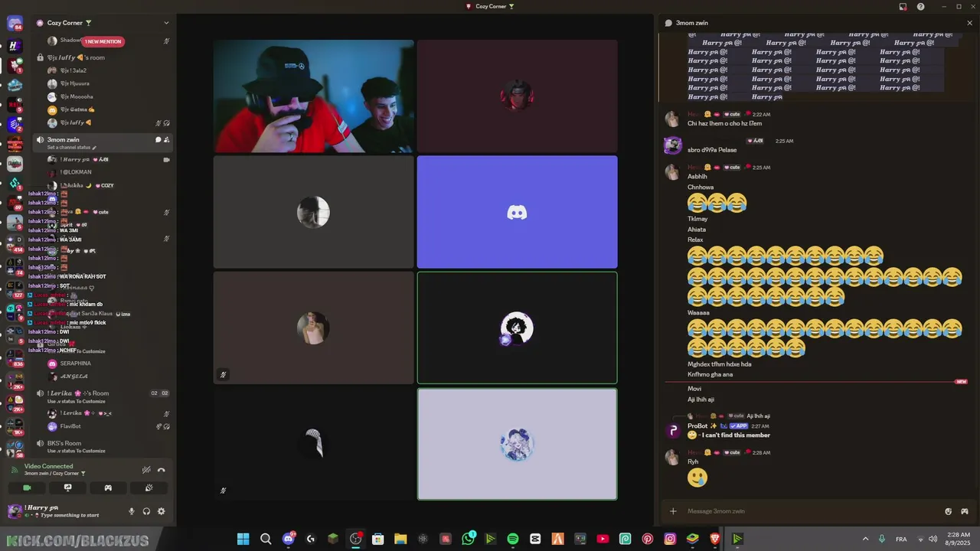Open the apps button in message bar
This screenshot has height=551, width=980.
[965, 511]
